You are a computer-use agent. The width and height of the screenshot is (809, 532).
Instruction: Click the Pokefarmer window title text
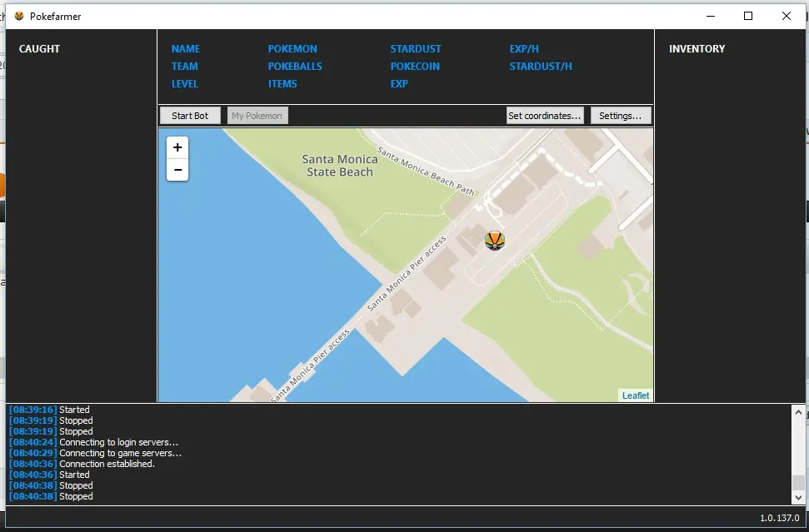55,16
